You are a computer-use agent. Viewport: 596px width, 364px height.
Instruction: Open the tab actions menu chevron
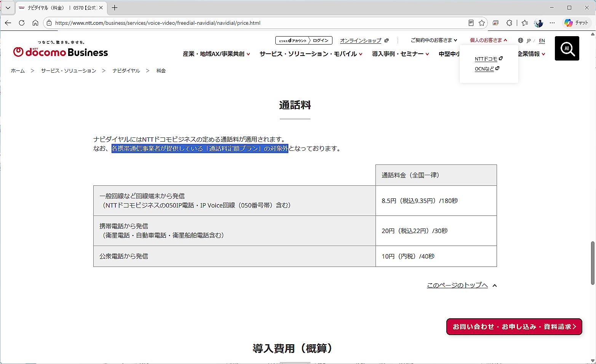point(8,8)
